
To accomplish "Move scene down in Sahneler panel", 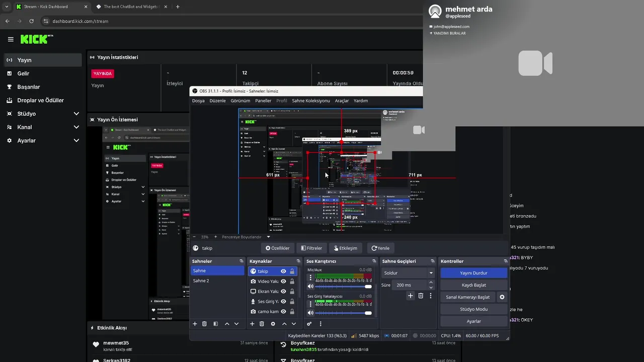I will click(x=236, y=324).
